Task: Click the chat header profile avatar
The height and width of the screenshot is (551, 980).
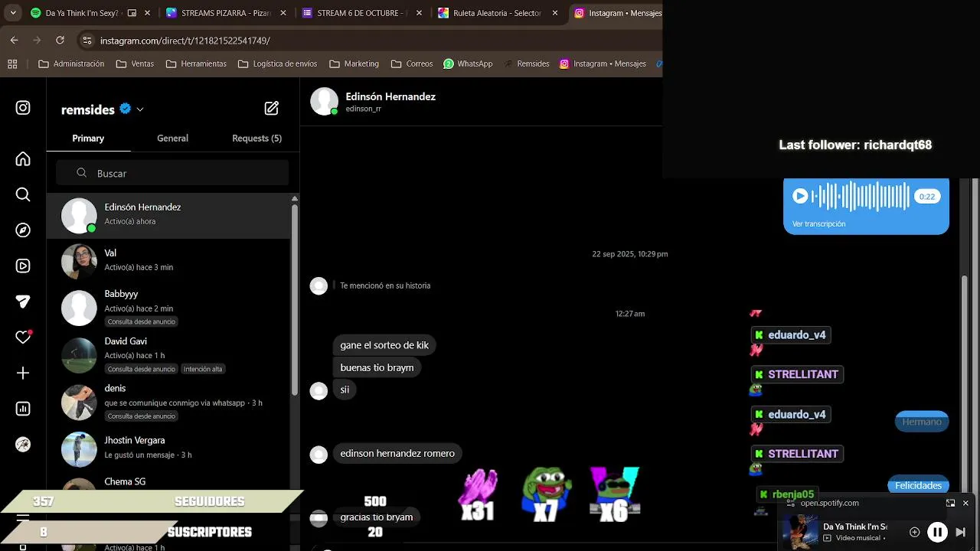Action: coord(324,101)
